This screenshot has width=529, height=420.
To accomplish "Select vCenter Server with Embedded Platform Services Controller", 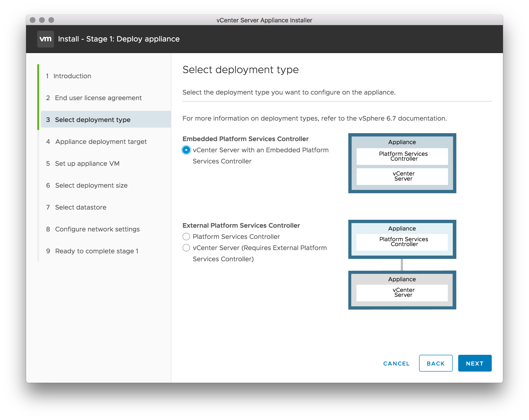I will [186, 150].
